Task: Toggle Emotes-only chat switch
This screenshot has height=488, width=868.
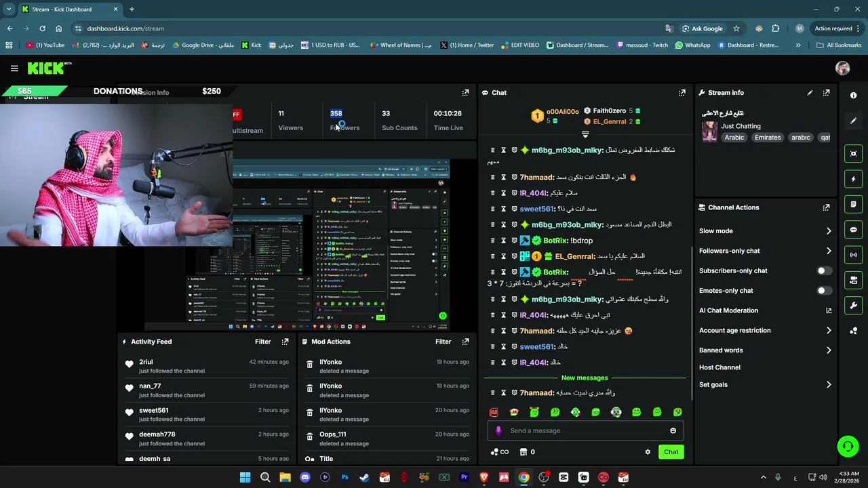Action: (x=823, y=291)
